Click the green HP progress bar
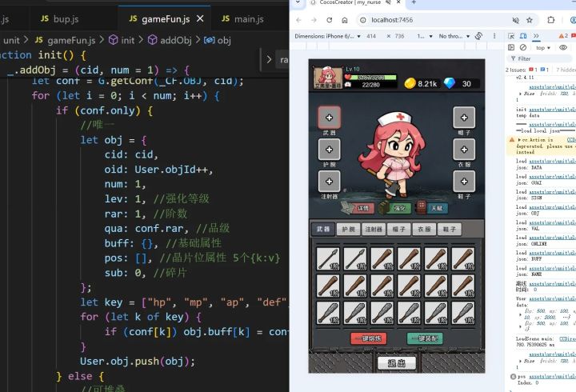The image size is (576, 392). point(371,77)
